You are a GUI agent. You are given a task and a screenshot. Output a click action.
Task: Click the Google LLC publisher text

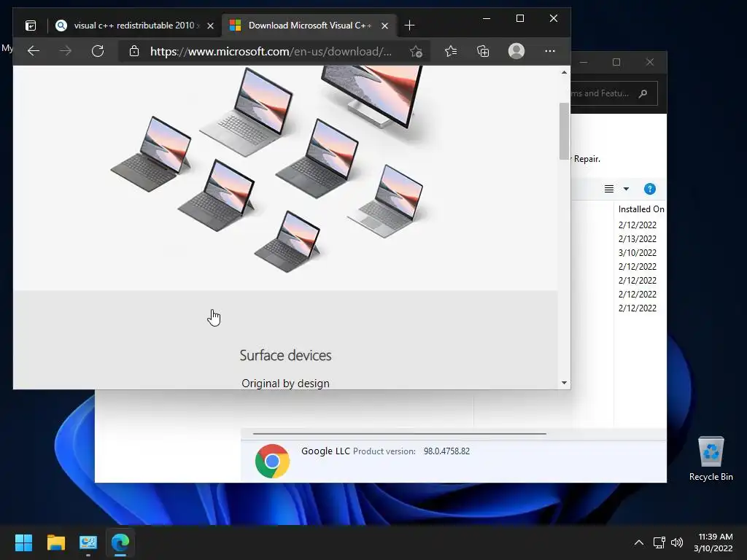[x=325, y=451]
